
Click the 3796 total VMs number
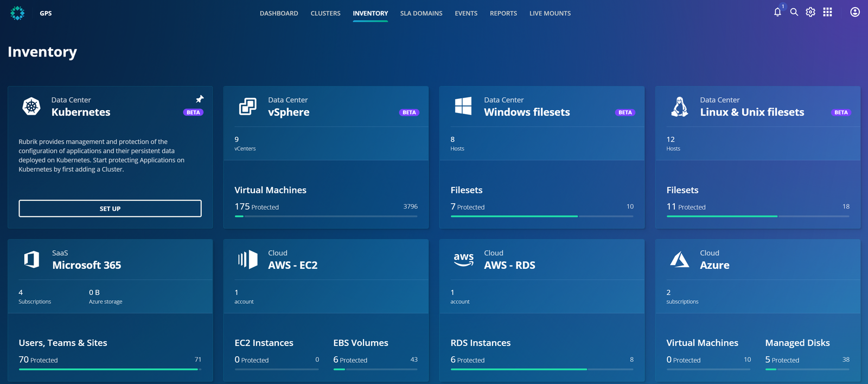[411, 206]
